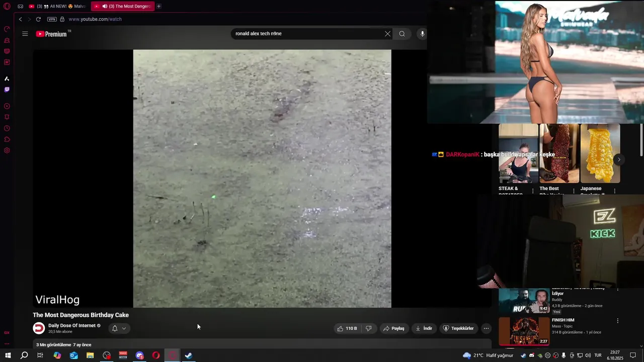Open Opera sidebar Settings gear
644x362 pixels.
point(7,150)
